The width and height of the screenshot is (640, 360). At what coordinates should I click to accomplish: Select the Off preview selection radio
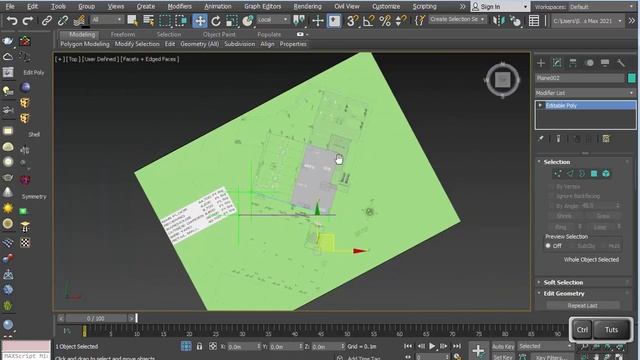548,246
